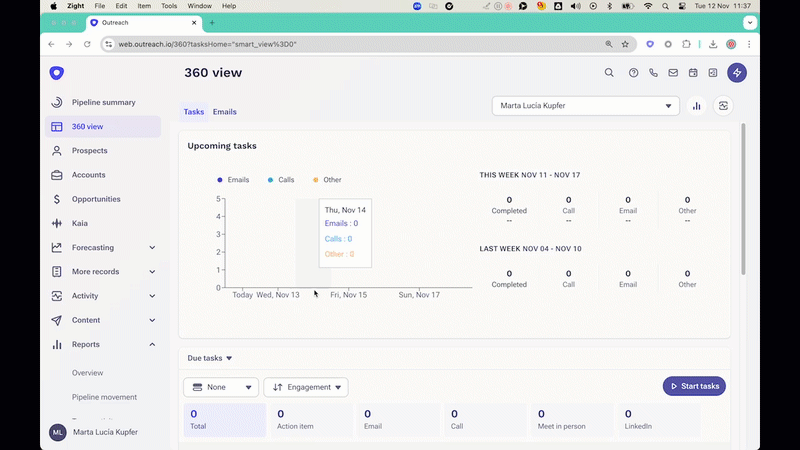Toggle the Other series in chart legend
The height and width of the screenshot is (450, 800).
point(327,180)
